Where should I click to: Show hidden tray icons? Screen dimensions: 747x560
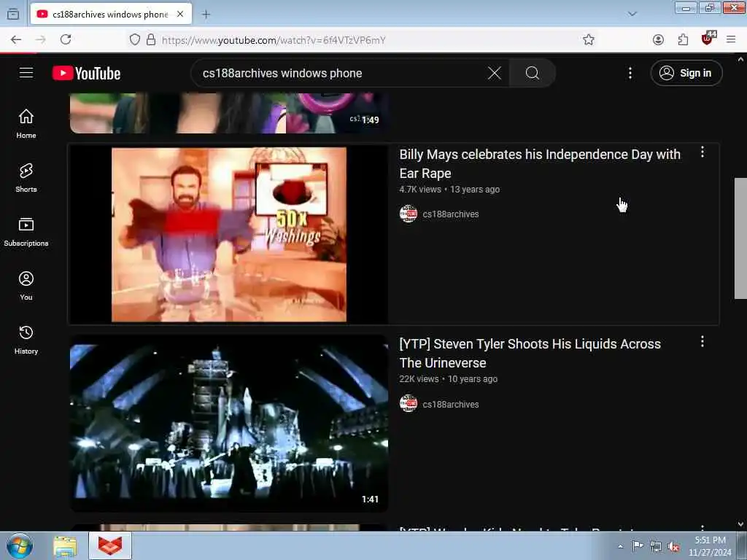[x=620, y=546]
